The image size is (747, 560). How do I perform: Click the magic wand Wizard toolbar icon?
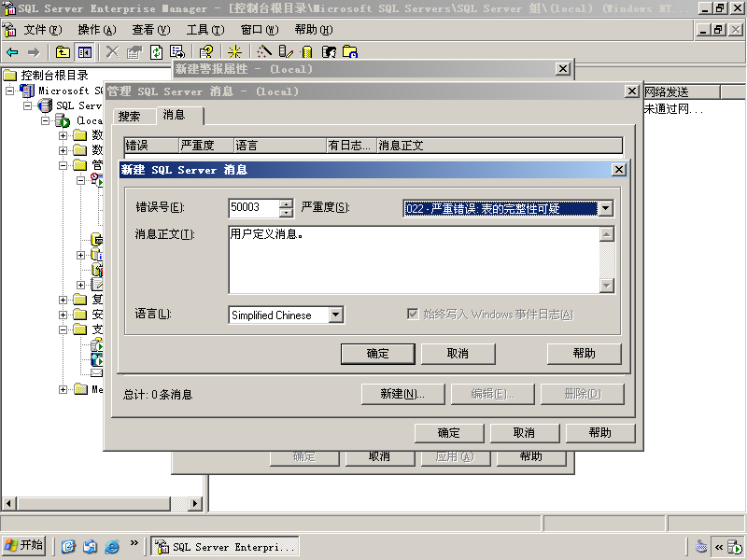[x=264, y=52]
